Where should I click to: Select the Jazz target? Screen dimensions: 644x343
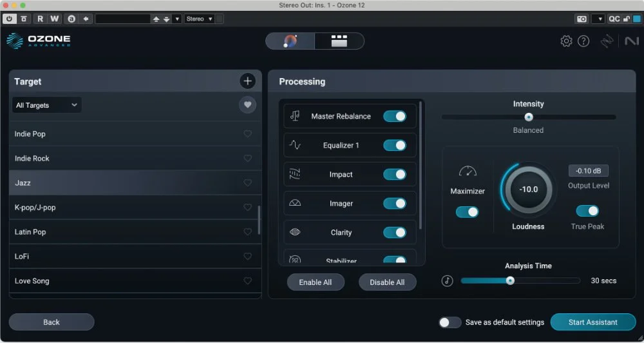click(135, 182)
